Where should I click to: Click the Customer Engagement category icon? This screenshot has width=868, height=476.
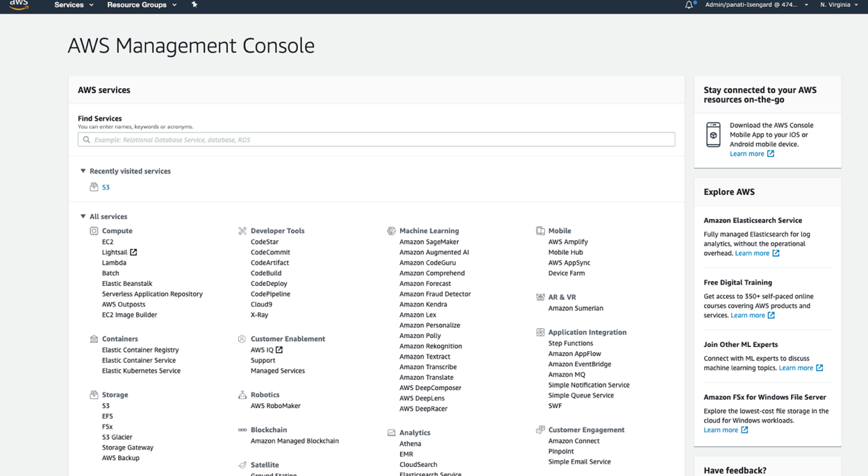[x=540, y=430]
